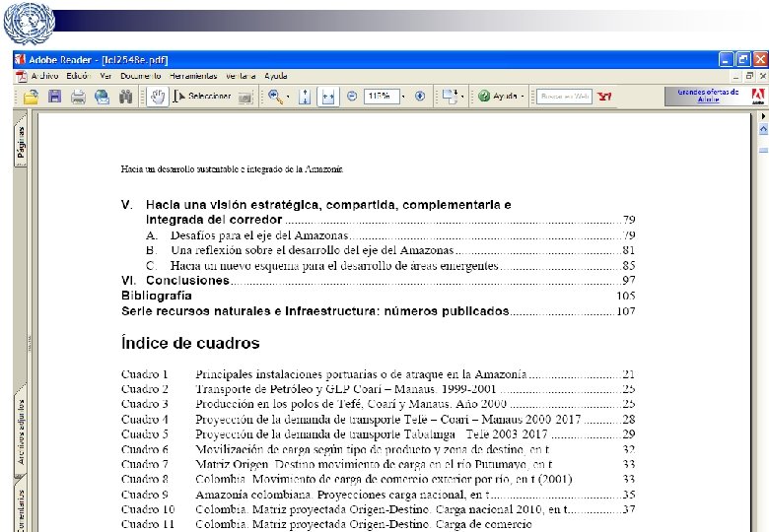Viewport: 769px width, 532px height.
Task: Open the Archivo menu
Action: tap(44, 76)
